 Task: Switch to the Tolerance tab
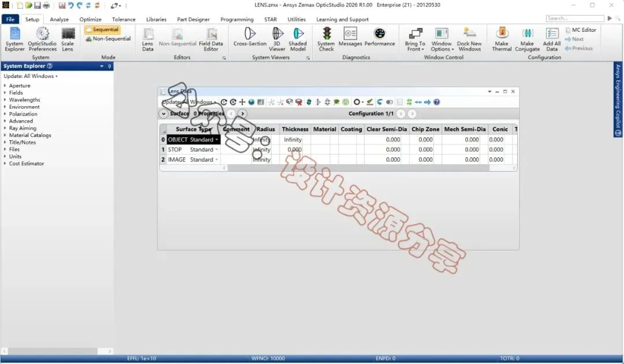pyautogui.click(x=124, y=19)
